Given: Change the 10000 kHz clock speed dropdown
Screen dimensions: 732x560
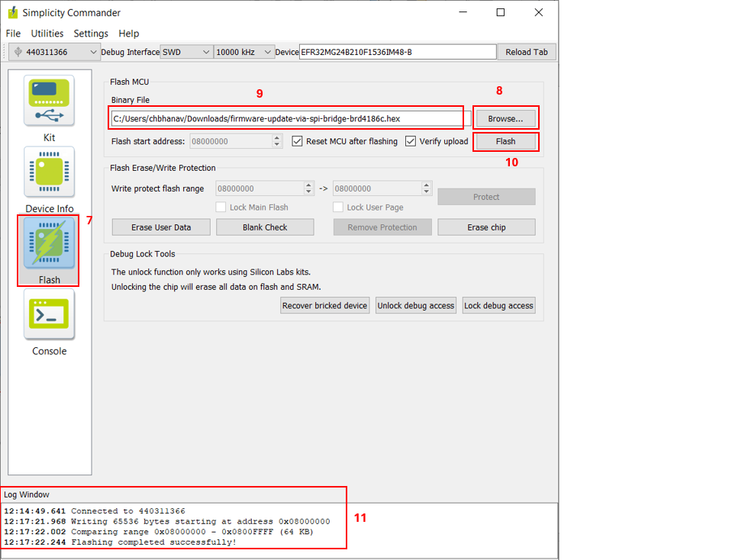Looking at the screenshot, I should (x=241, y=51).
